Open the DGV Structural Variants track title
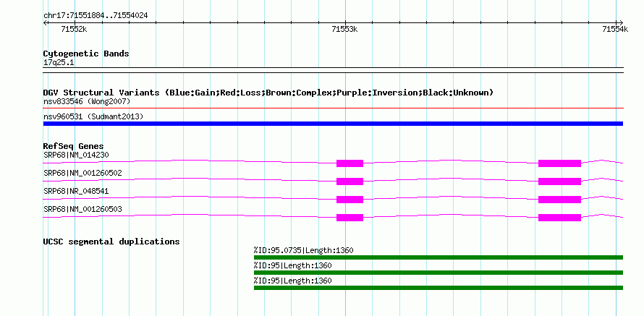The width and height of the screenshot is (644, 316). click(x=268, y=93)
